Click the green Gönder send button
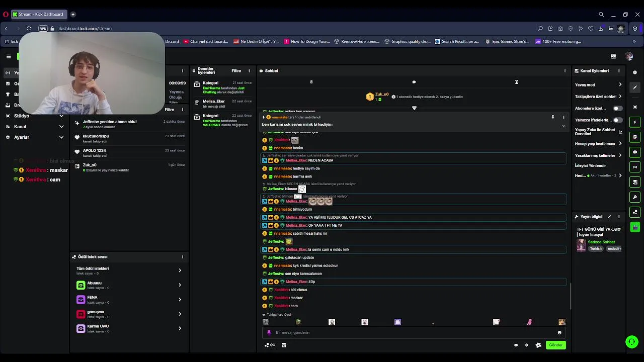 point(556,345)
